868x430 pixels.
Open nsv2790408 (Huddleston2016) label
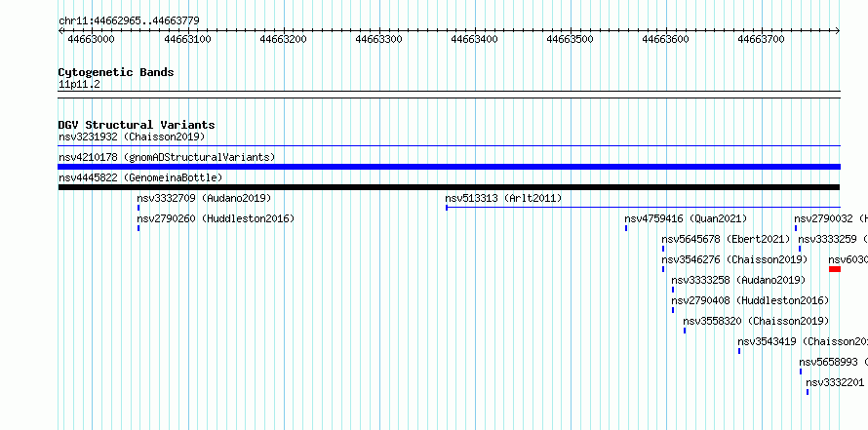point(750,300)
